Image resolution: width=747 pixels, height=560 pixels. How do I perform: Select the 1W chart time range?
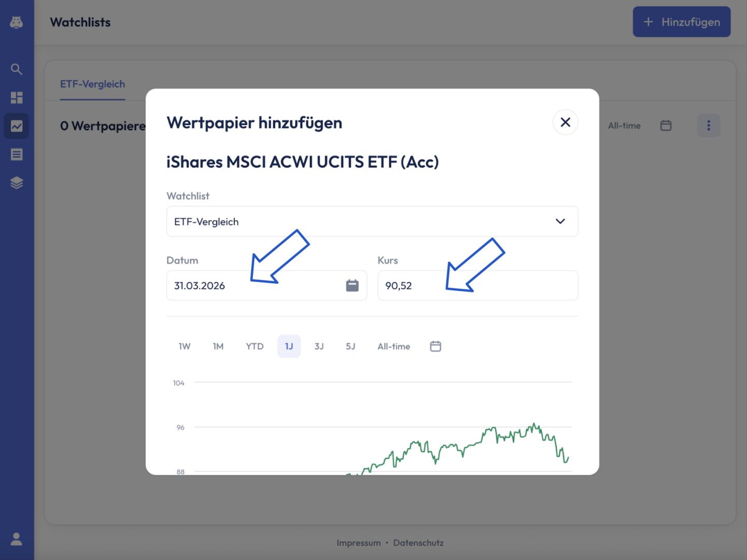point(185,346)
